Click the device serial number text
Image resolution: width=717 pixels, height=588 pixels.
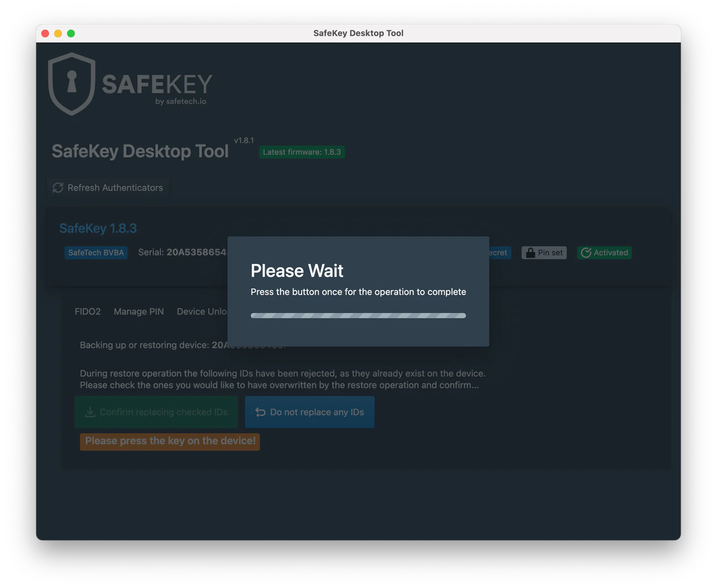pos(183,252)
